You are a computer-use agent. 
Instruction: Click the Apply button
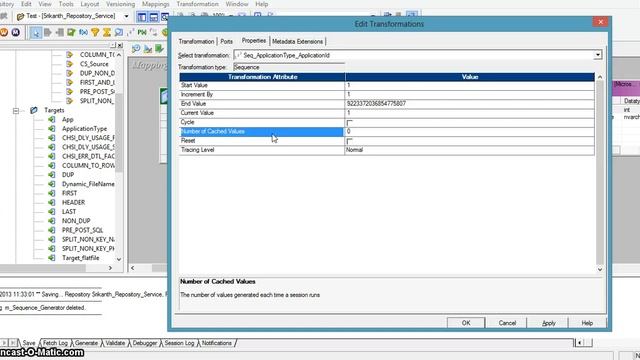549,323
